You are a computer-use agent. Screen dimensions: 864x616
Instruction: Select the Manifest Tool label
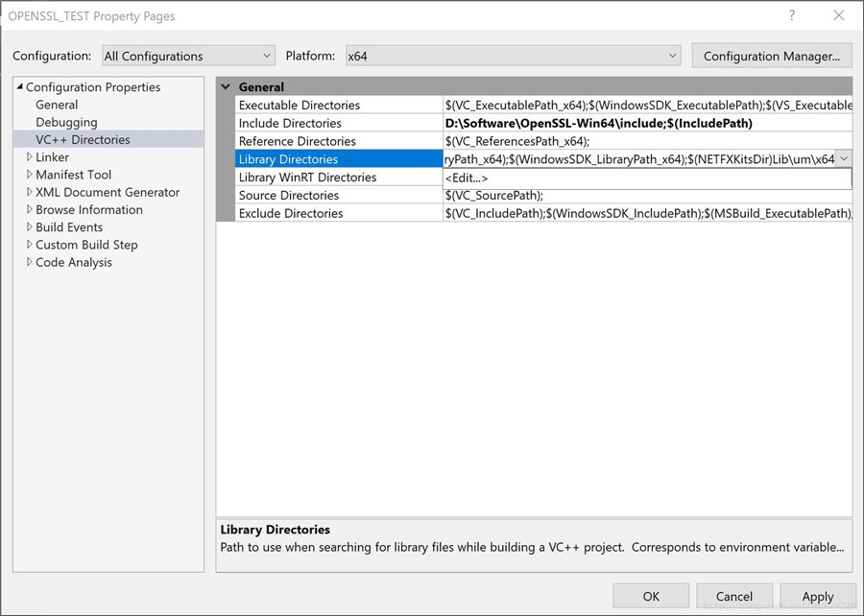[x=73, y=175]
